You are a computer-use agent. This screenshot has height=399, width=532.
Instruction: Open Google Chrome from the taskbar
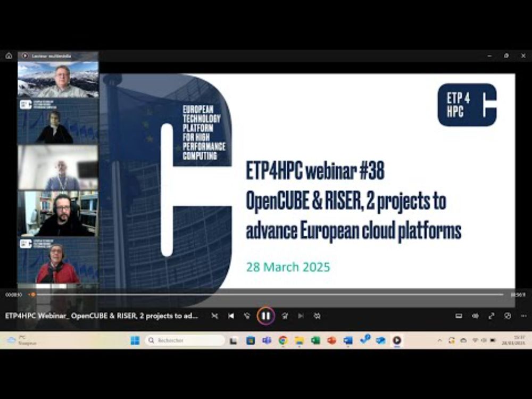pyautogui.click(x=283, y=340)
